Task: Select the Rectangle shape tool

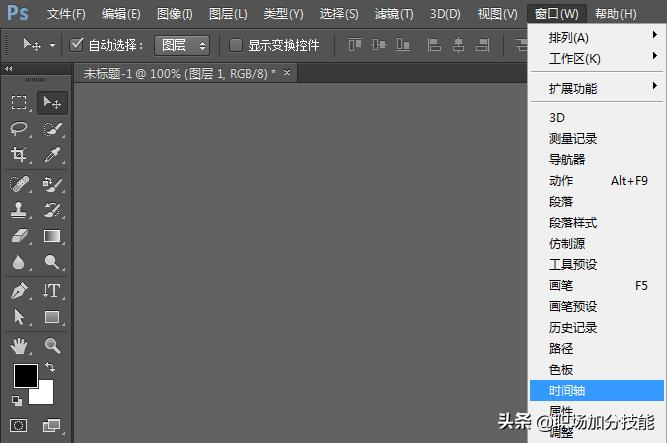Action: pos(52,317)
